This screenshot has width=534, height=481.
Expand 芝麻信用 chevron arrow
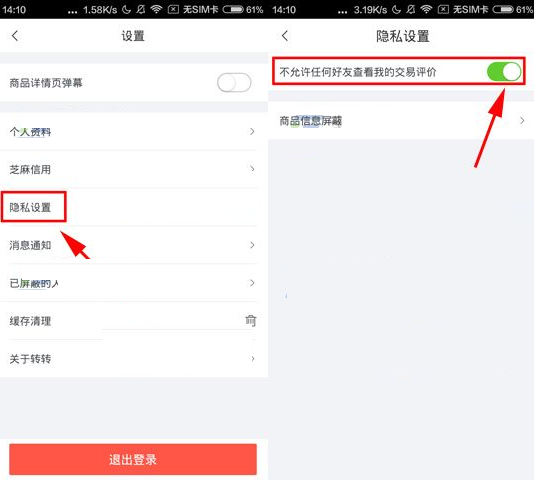click(x=252, y=169)
